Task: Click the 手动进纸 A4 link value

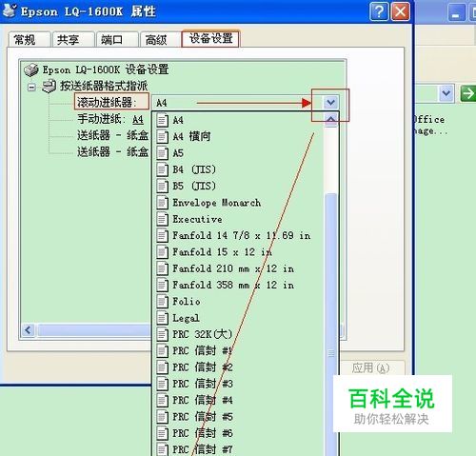Action: click(x=138, y=120)
